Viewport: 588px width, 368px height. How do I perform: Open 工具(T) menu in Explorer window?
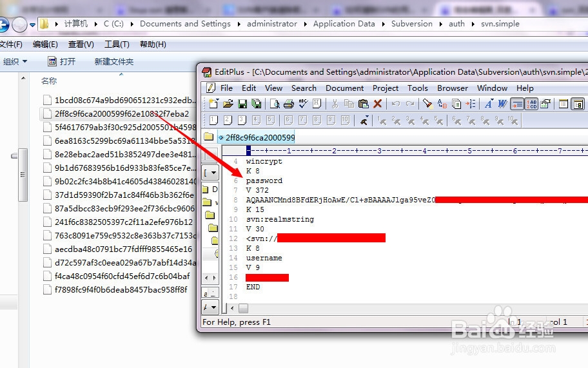(x=117, y=44)
